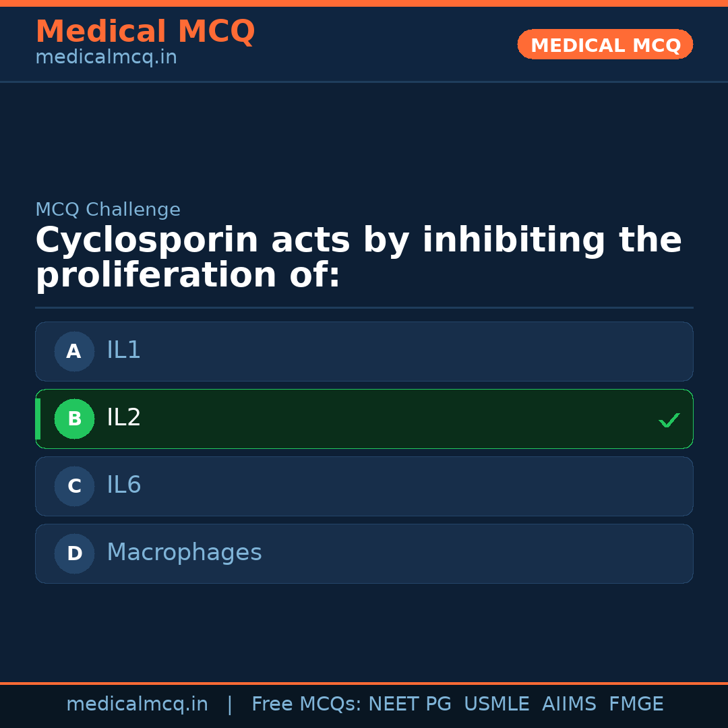The width and height of the screenshot is (728, 728).
Task: Select answer option IL1
Action: click(364, 351)
